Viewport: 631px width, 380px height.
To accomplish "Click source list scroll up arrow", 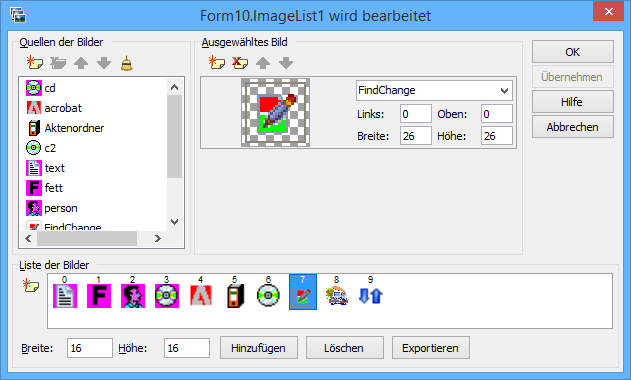I will [x=174, y=87].
